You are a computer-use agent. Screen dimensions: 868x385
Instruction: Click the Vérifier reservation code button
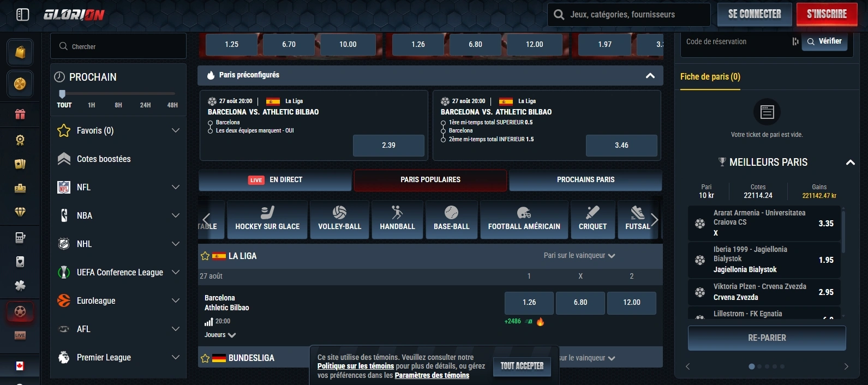824,41
